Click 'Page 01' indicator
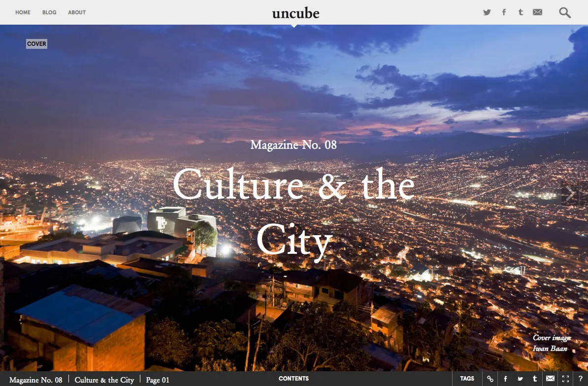 (x=158, y=380)
